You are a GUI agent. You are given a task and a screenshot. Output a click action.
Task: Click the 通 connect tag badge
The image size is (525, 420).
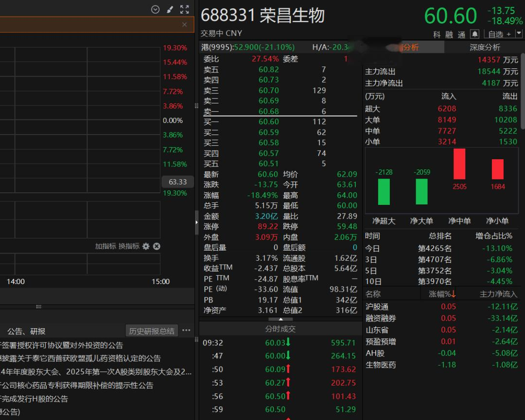[x=461, y=34]
